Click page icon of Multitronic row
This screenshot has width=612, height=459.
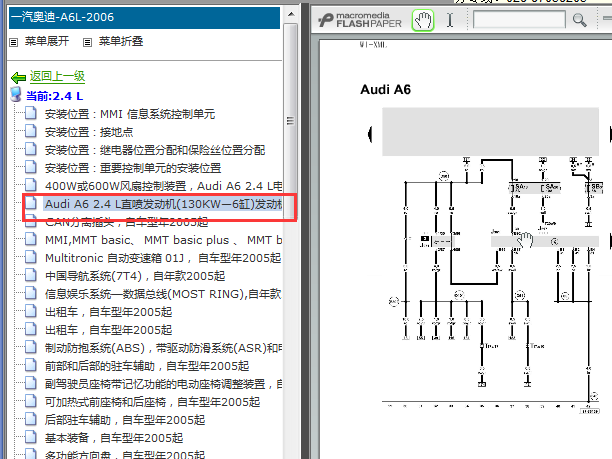tap(31, 256)
